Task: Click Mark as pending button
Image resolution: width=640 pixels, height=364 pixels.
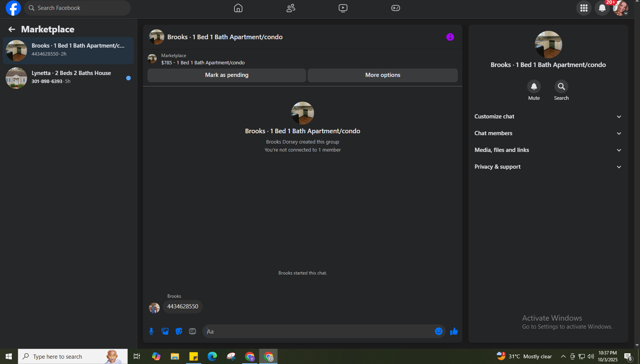Action: tap(227, 75)
